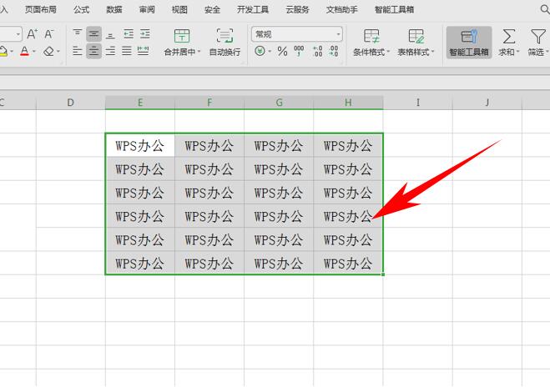Apply percent style format
This screenshot has height=392, width=550.
282,52
